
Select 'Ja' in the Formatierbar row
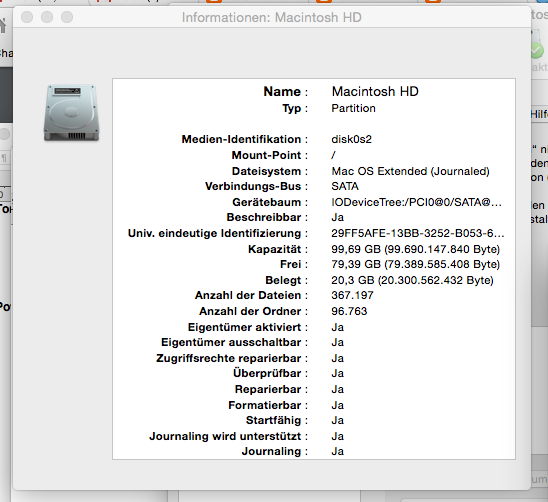point(338,405)
